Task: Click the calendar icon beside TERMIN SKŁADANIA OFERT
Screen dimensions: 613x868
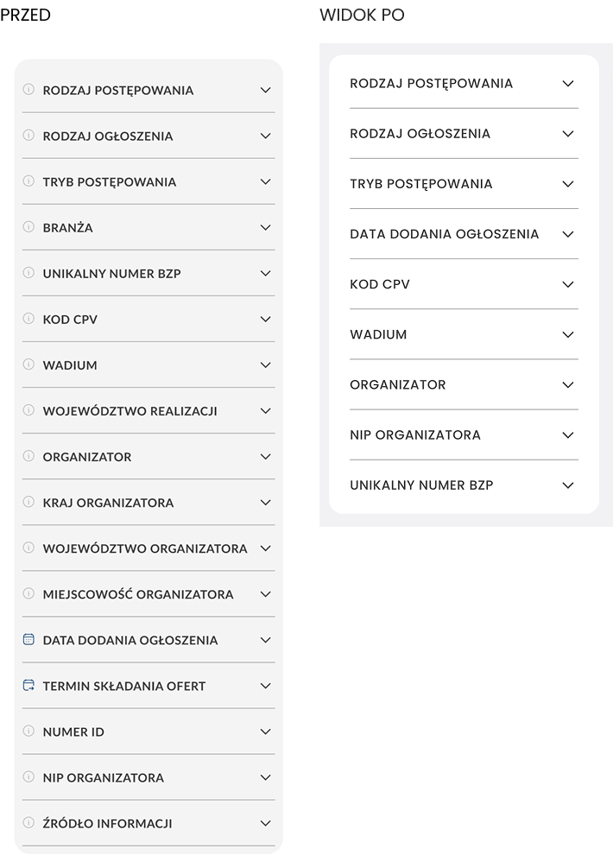Action: coord(28,685)
